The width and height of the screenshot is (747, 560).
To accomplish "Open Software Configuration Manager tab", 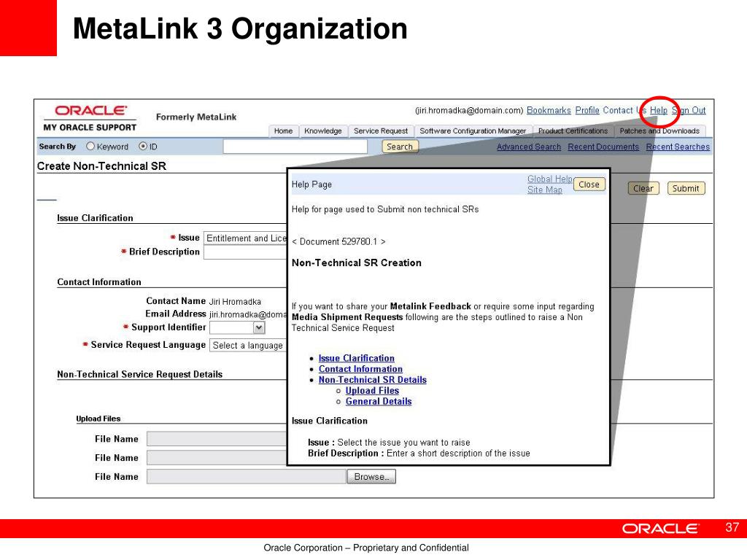I will point(473,131).
